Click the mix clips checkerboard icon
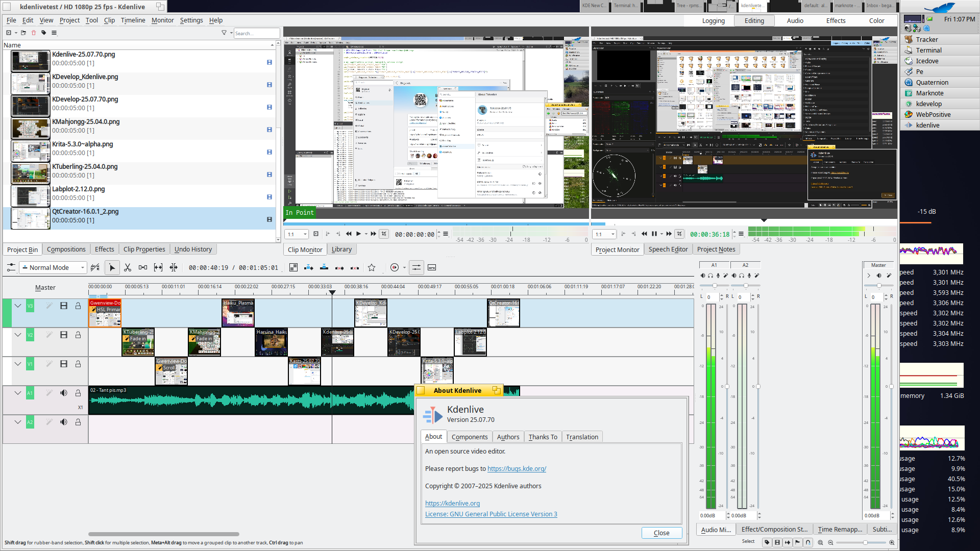 click(x=293, y=268)
